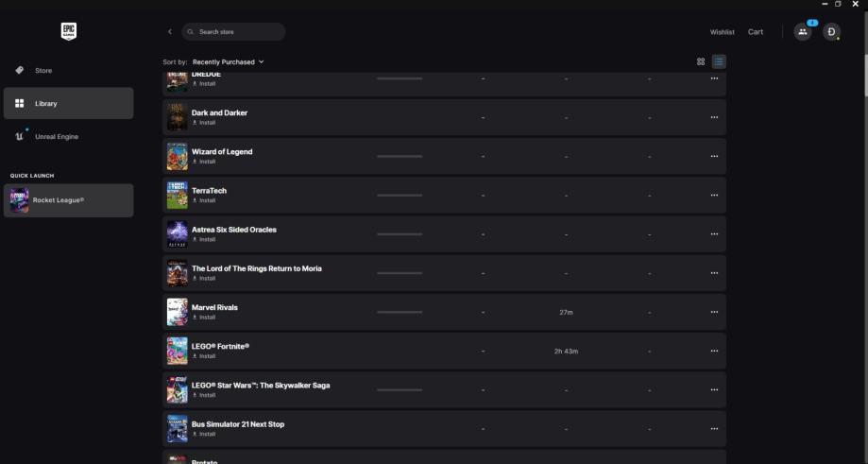The width and height of the screenshot is (868, 464).
Task: Click the Store tag icon in sidebar
Action: pos(20,71)
